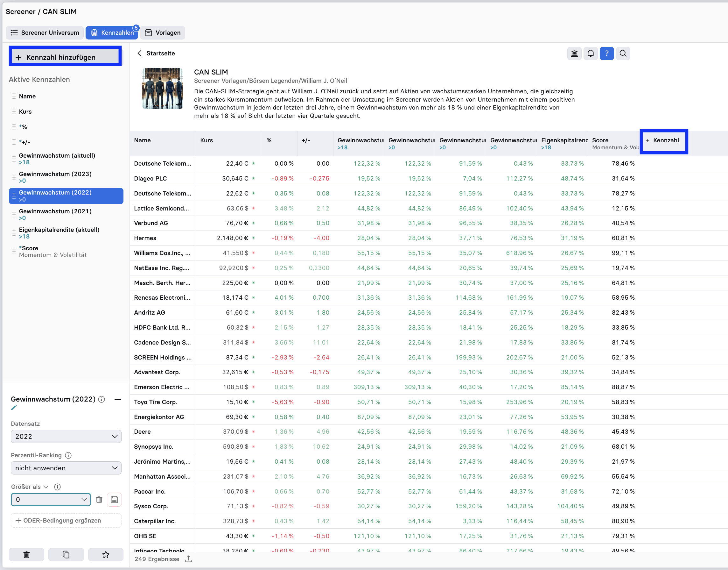Open the Datensatz 2022 dropdown
The height and width of the screenshot is (570, 728).
(66, 437)
